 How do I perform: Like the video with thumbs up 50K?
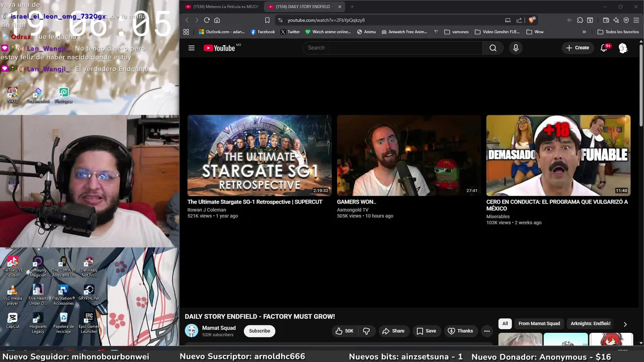click(344, 331)
